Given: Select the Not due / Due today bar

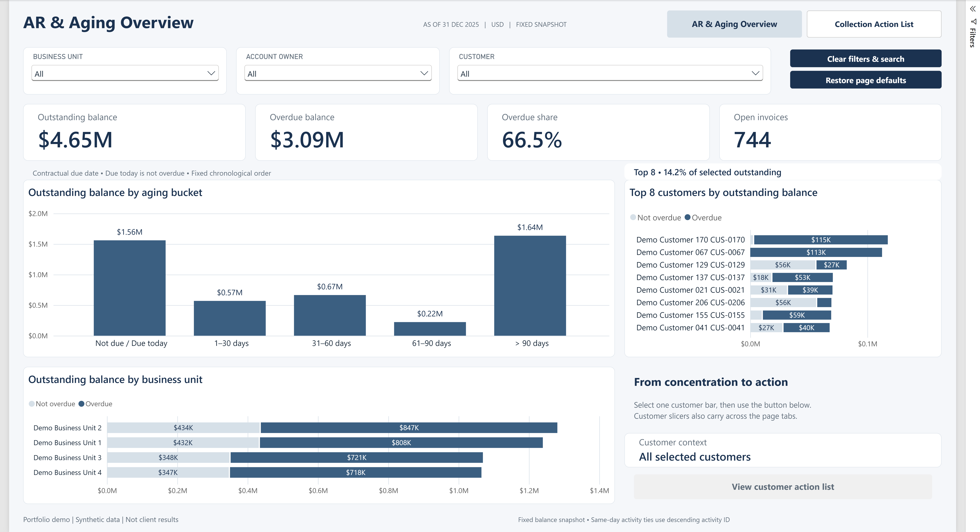Looking at the screenshot, I should pos(130,288).
